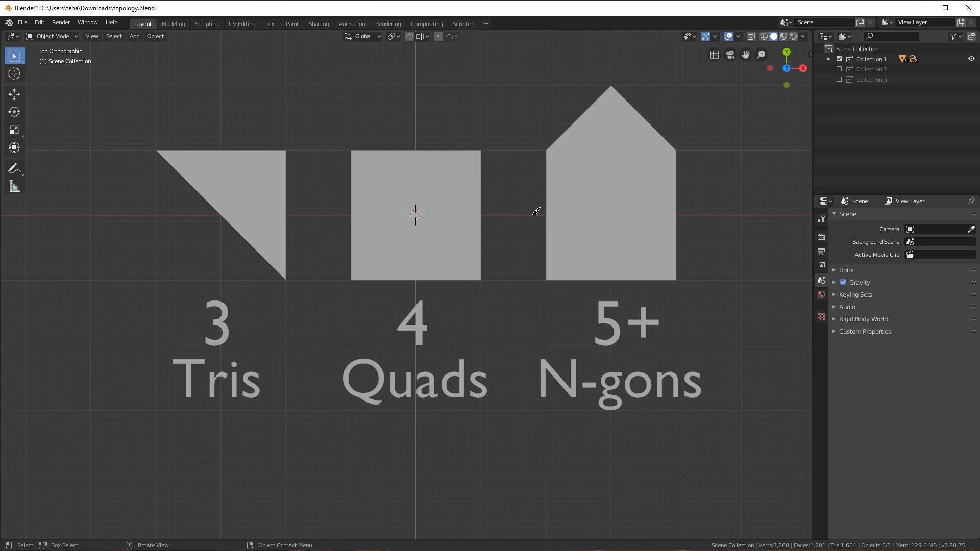Screen dimensions: 980x551
Task: Select the Cursor tool in the toolbar
Action: click(14, 74)
